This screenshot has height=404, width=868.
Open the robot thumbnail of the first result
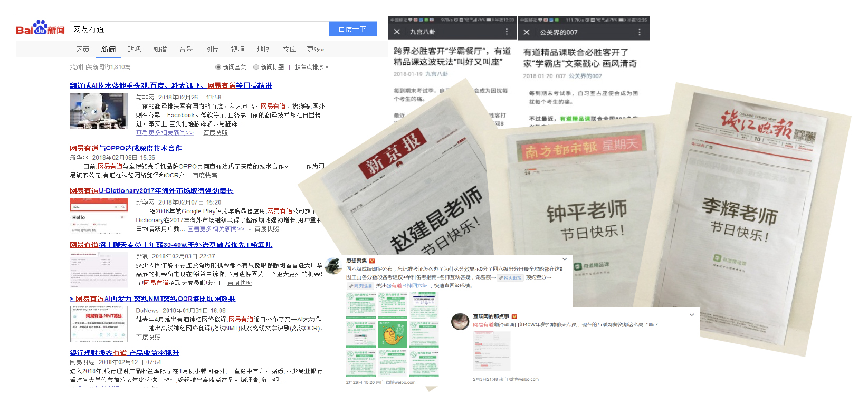(x=99, y=111)
